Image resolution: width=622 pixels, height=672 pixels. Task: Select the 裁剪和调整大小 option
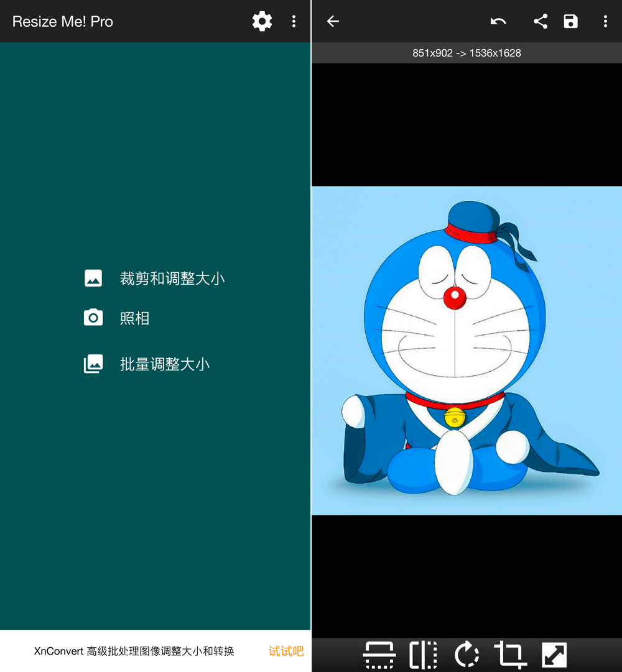pos(172,278)
